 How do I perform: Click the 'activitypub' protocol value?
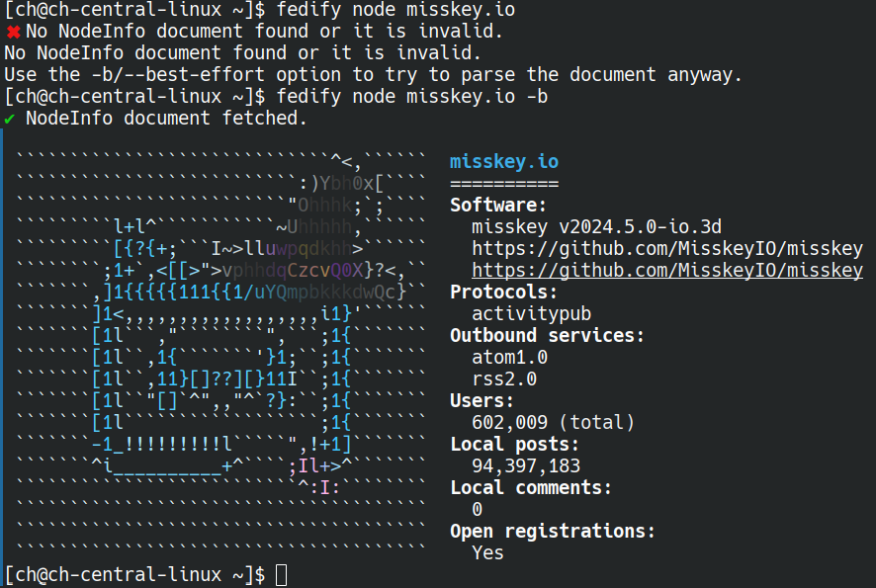pyautogui.click(x=531, y=314)
